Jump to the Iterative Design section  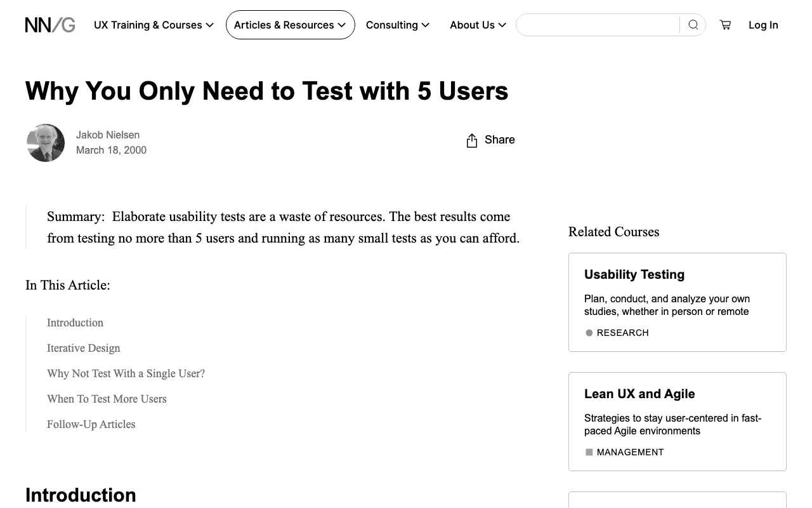[84, 348]
